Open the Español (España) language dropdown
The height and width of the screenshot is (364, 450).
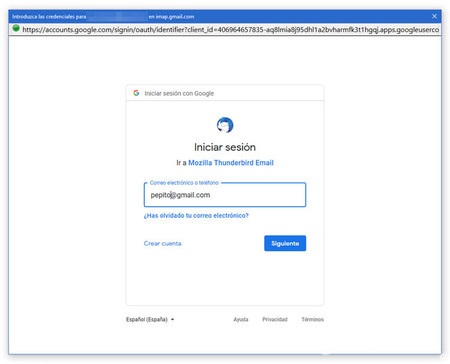click(150, 319)
